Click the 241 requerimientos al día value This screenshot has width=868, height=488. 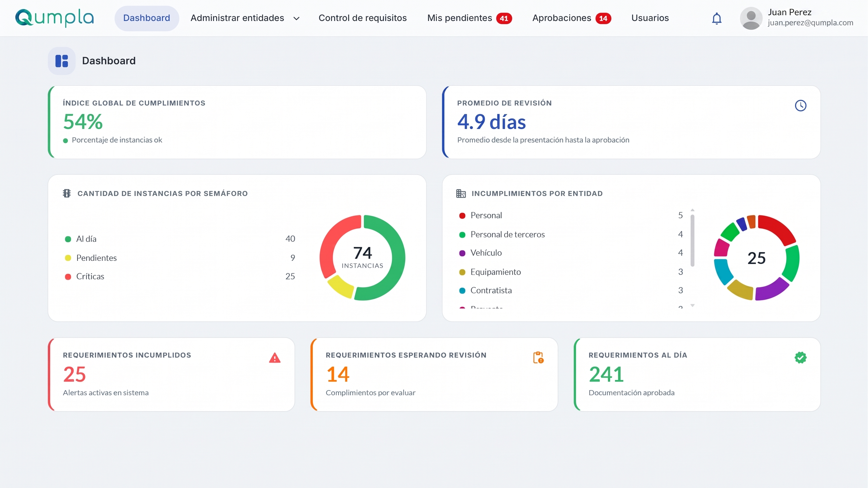tap(606, 374)
